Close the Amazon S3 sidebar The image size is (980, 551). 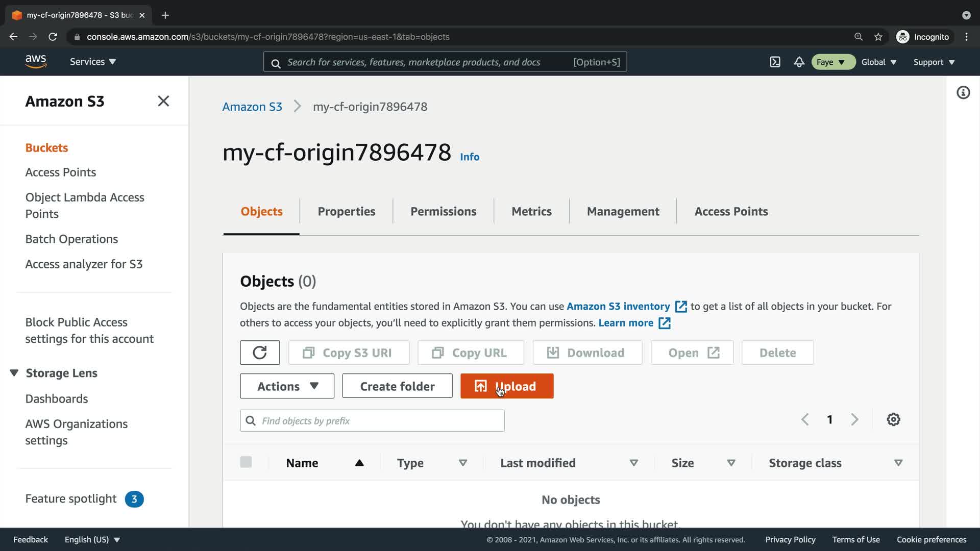[x=163, y=101]
